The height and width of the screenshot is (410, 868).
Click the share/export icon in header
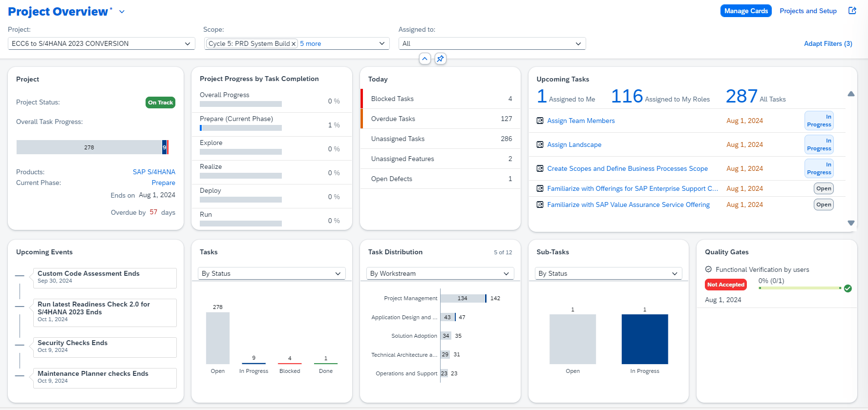pyautogui.click(x=852, y=11)
